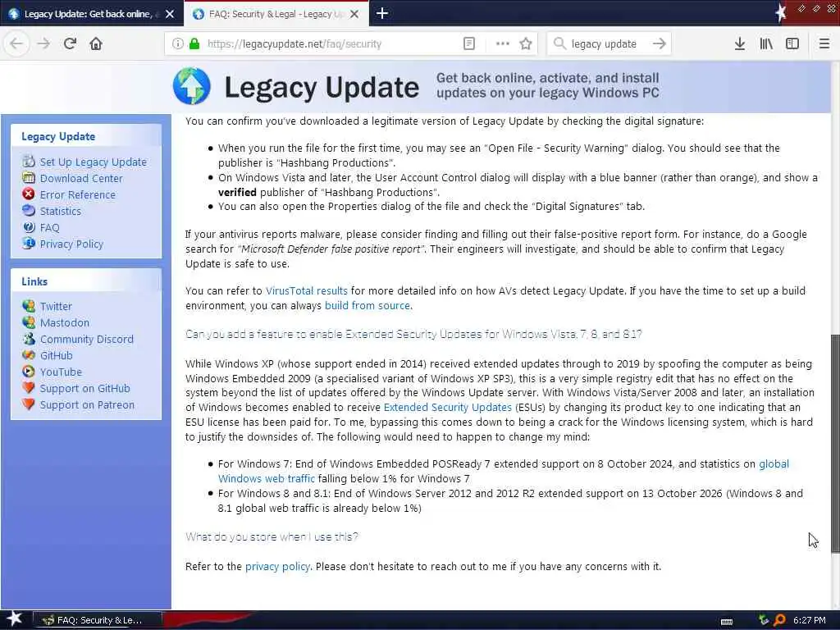Screen dimensions: 840x630
Task: Click the Statistics icon in sidebar
Action: [29, 211]
